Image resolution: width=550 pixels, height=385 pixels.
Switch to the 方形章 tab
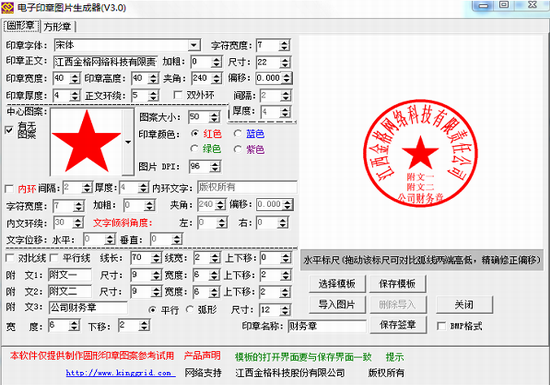click(x=58, y=27)
